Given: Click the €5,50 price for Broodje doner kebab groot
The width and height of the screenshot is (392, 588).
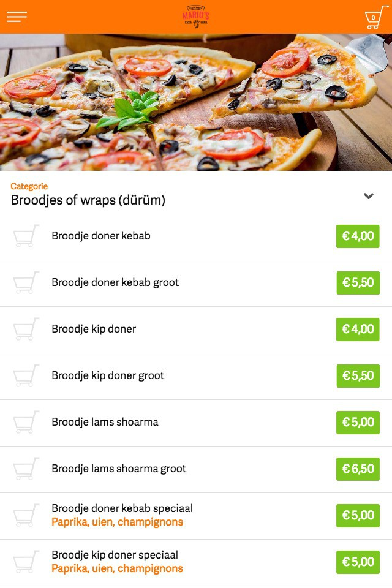Looking at the screenshot, I should (358, 283).
